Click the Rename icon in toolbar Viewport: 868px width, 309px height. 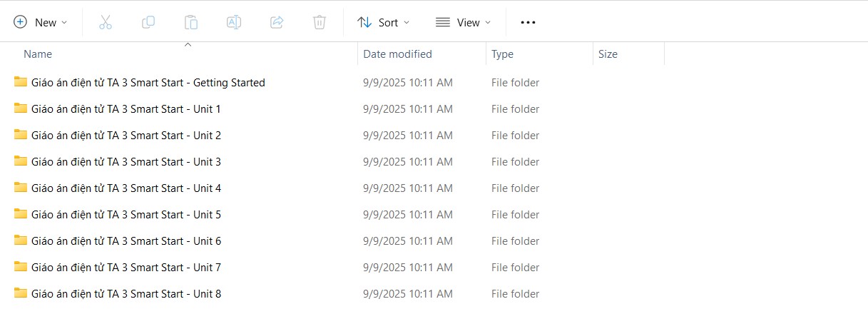234,22
